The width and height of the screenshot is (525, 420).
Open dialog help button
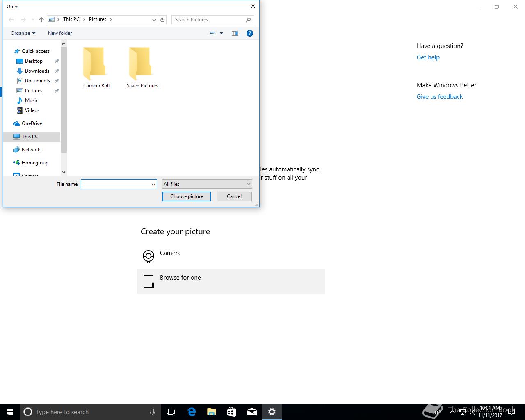click(x=250, y=33)
